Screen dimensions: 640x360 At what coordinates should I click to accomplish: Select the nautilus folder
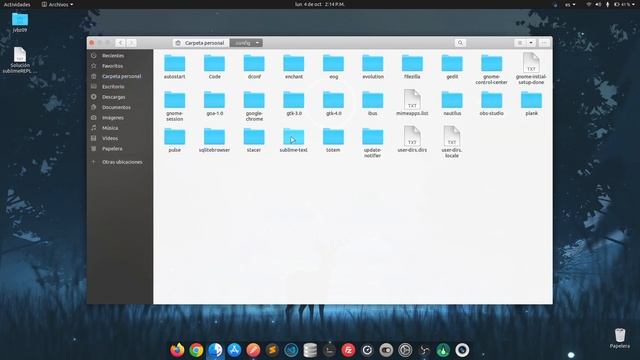click(452, 103)
